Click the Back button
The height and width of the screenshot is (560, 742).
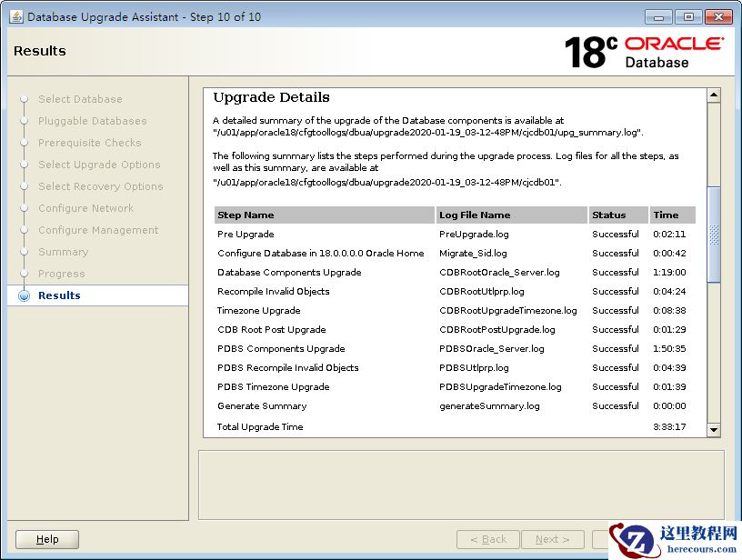[x=488, y=539]
